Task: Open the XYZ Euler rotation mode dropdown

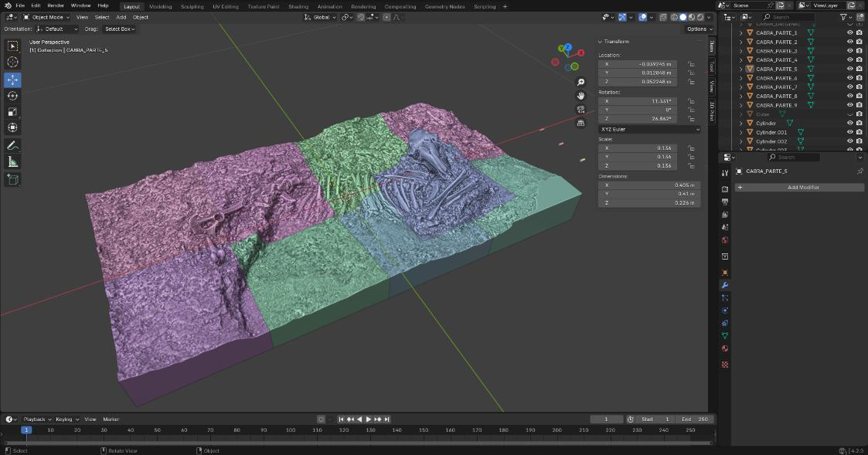Action: coord(649,130)
